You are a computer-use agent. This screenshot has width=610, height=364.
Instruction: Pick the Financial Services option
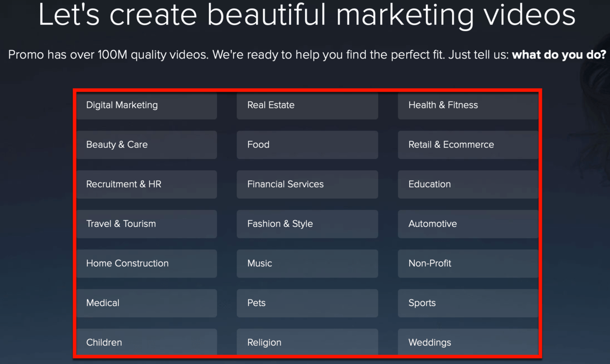point(307,185)
